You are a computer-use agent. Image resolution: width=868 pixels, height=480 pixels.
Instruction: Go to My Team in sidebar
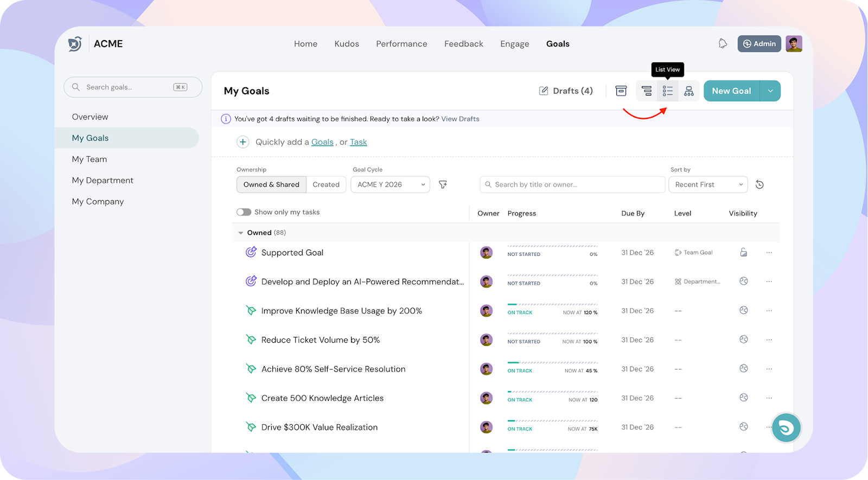click(x=90, y=159)
